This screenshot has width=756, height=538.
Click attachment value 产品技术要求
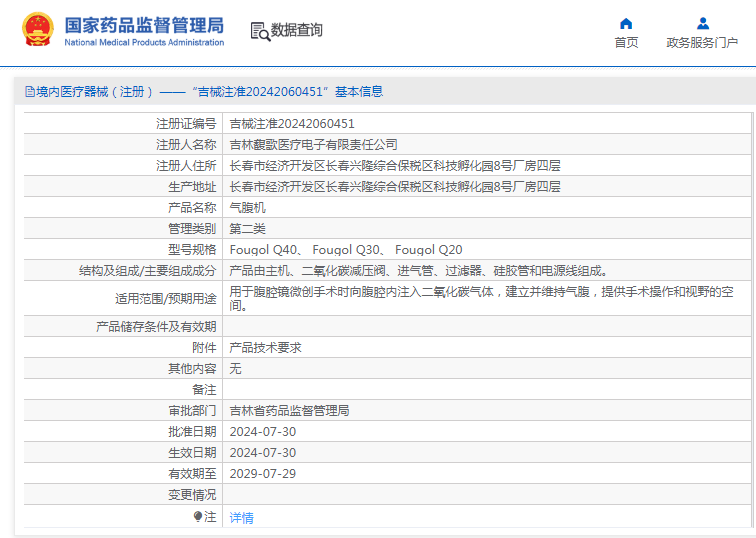(265, 348)
